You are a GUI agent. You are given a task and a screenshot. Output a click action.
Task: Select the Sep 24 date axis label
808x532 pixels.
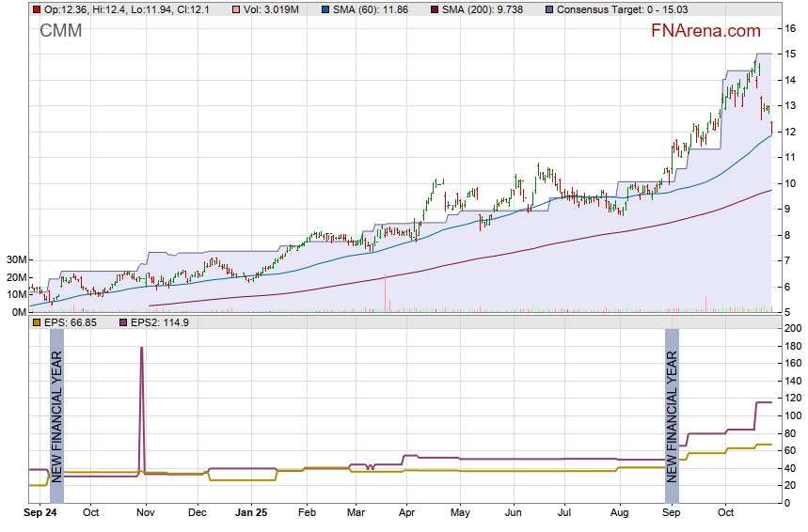point(40,513)
